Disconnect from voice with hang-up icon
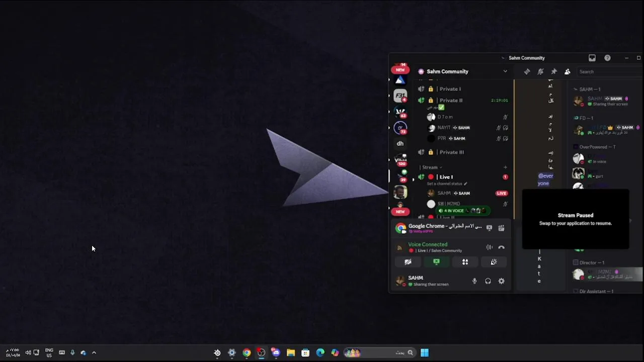The height and width of the screenshot is (362, 644). 501,247
